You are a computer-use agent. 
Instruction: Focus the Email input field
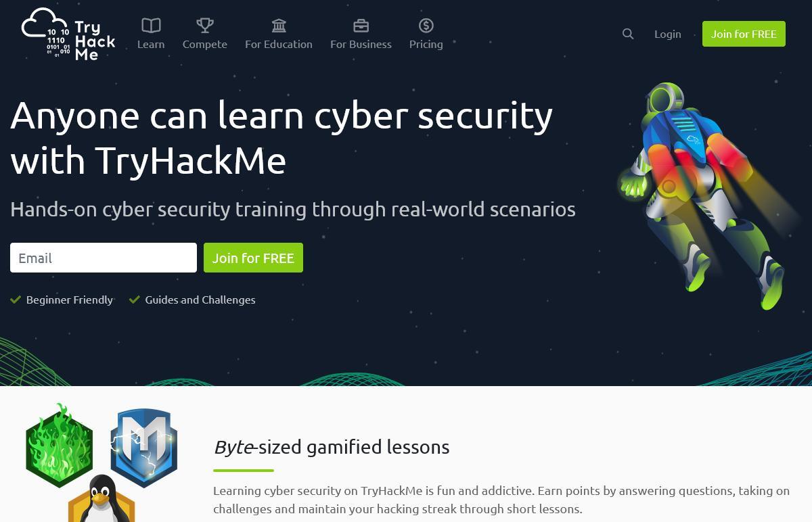[x=104, y=258]
